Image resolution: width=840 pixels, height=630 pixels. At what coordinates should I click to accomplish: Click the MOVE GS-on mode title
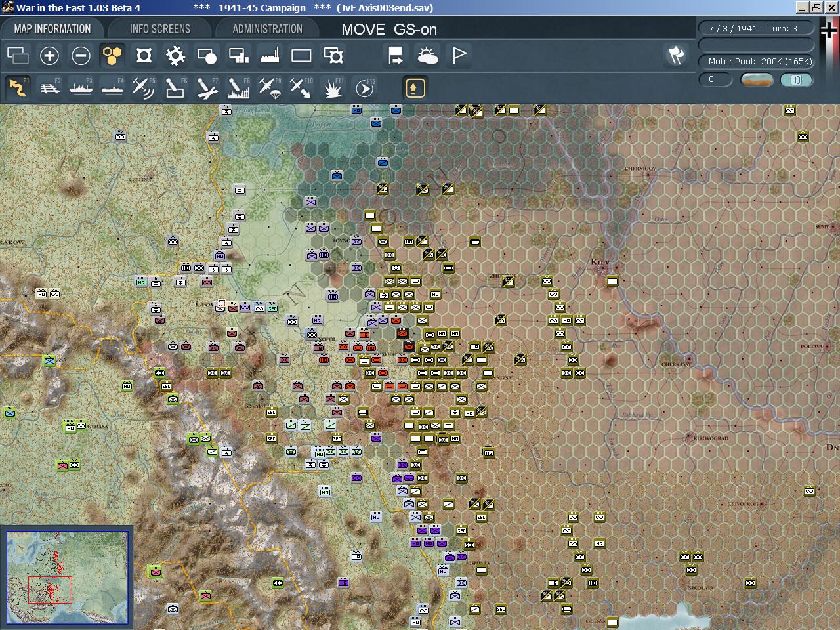point(389,30)
